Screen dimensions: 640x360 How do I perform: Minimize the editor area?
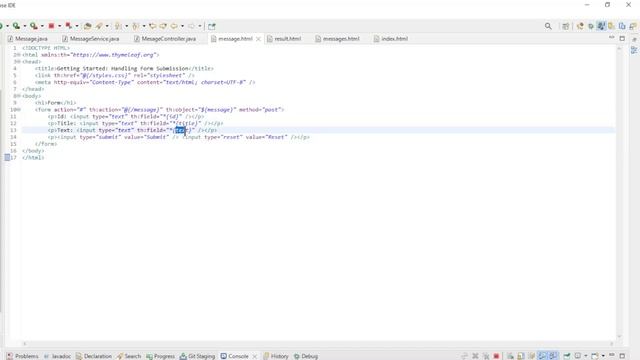[x=611, y=38]
